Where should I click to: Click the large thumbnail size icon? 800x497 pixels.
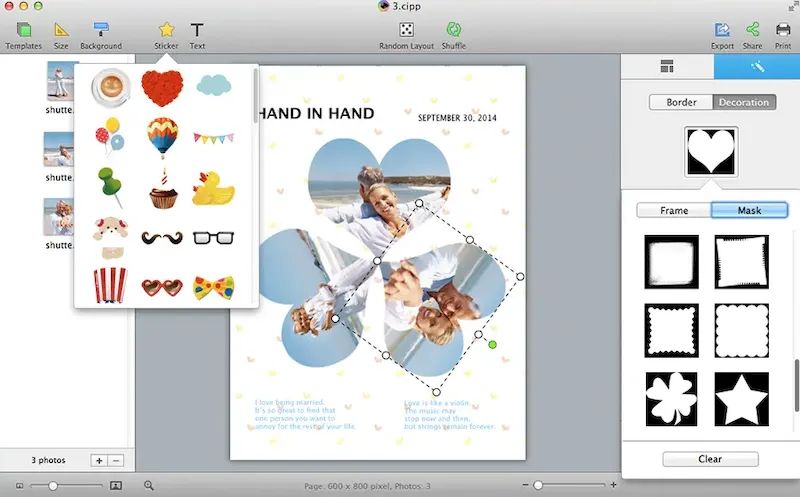coord(116,485)
